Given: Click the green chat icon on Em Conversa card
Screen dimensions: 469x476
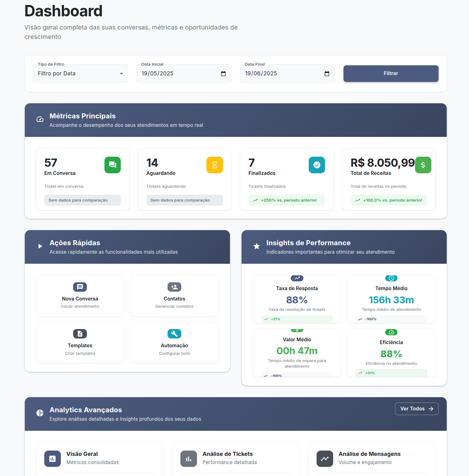Looking at the screenshot, I should tap(112, 165).
